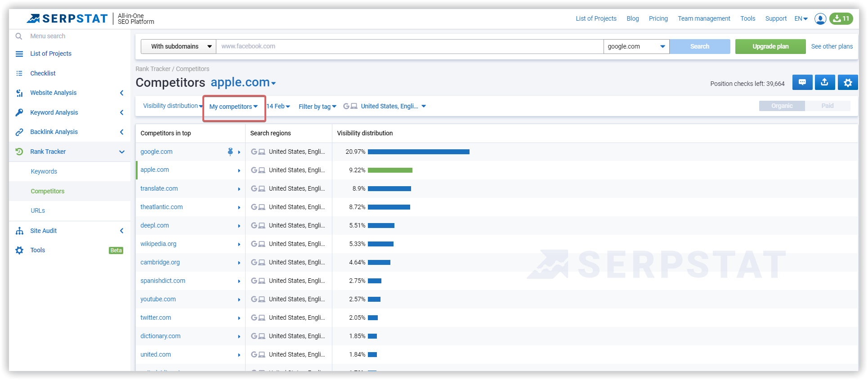The width and height of the screenshot is (868, 380).
Task: Click the Google icon in google.com row
Action: coord(254,152)
